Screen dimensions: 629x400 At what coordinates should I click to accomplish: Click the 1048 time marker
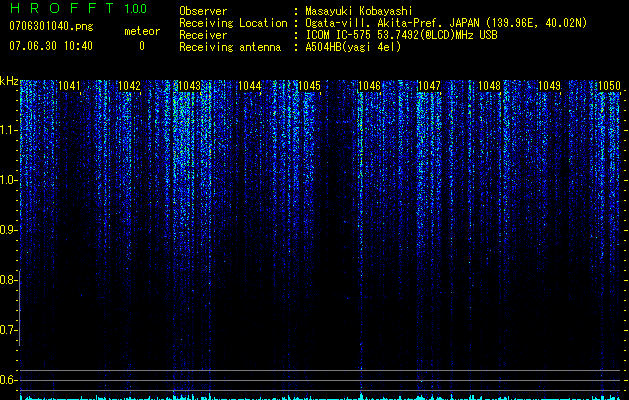[x=489, y=86]
